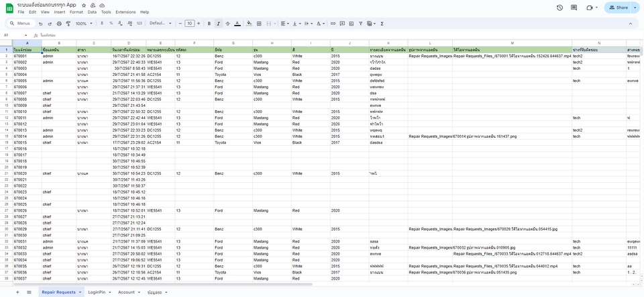Toggle strikethrough formatting

point(228,24)
